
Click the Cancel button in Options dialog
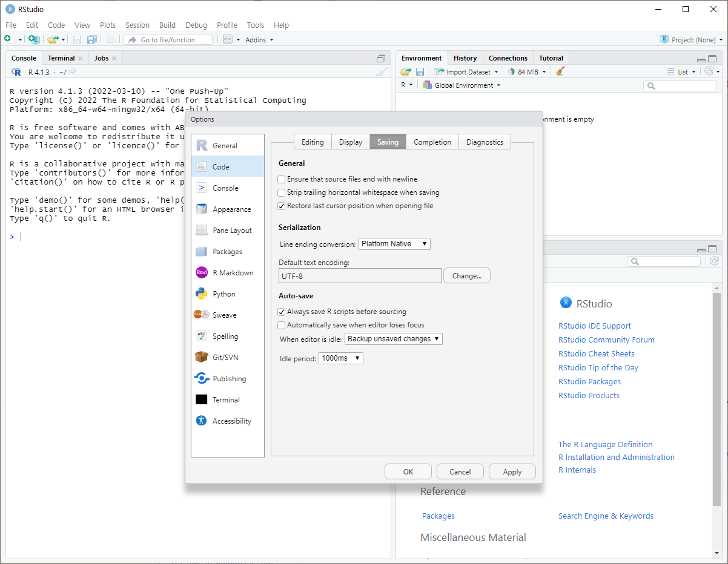point(460,472)
